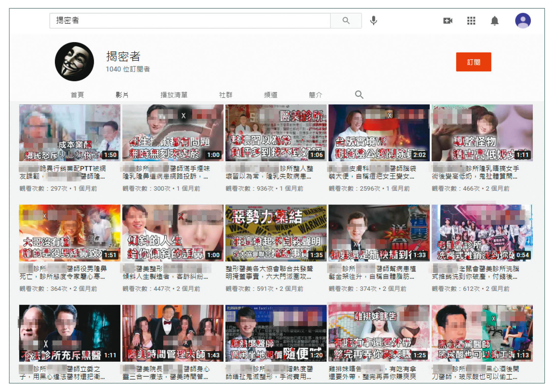Click the create video camera icon
Image resolution: width=554 pixels, height=392 pixels.
[x=448, y=21]
